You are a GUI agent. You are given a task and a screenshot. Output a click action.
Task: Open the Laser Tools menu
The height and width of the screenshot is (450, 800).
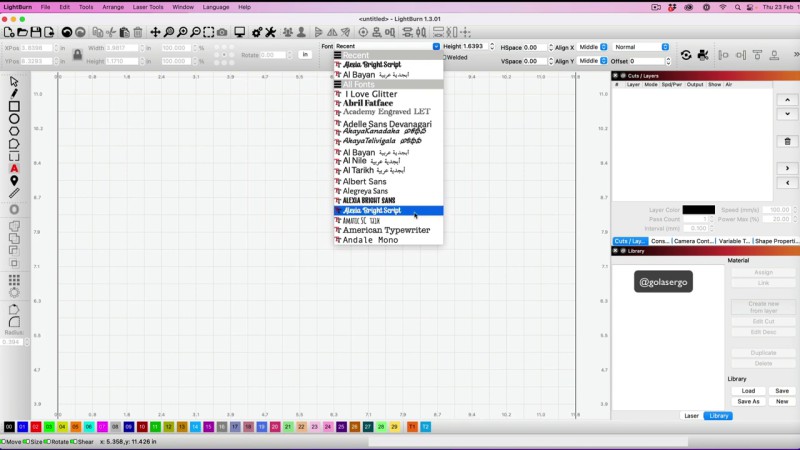149,7
